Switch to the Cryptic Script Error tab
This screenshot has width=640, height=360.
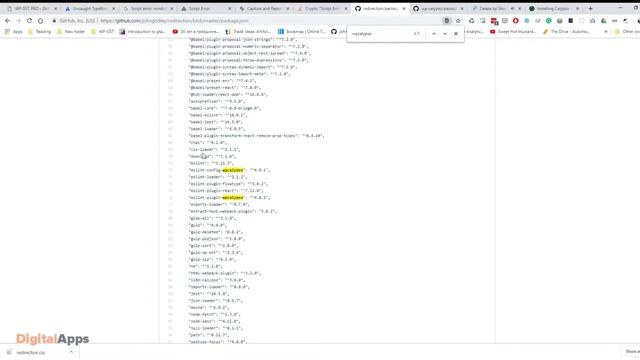click(322, 8)
